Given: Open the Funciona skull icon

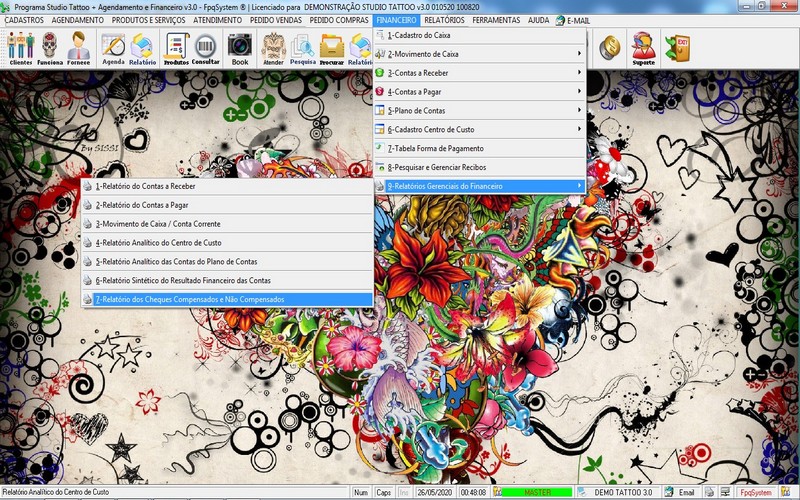Looking at the screenshot, I should pyautogui.click(x=49, y=48).
